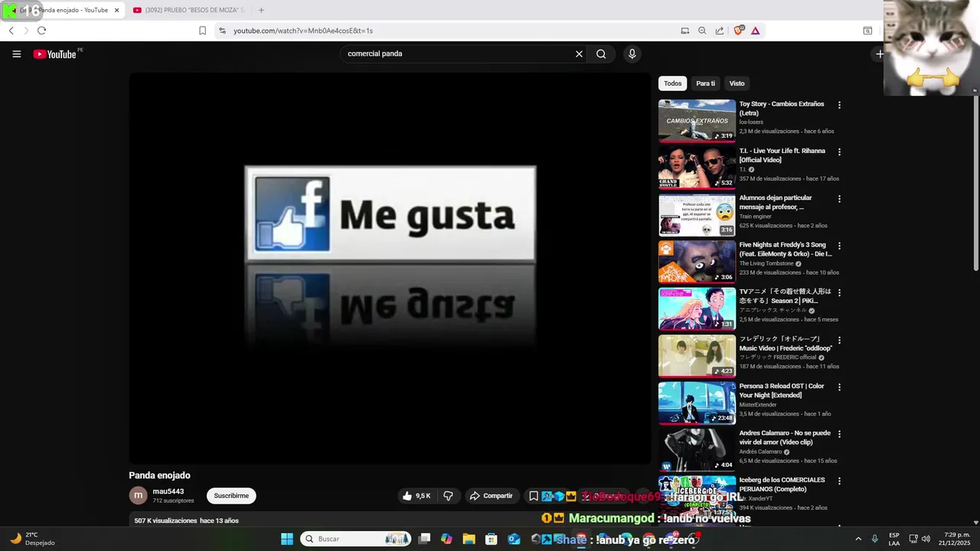Viewport: 980px width, 551px height.
Task: Open the Windows Start menu
Action: pos(287,539)
